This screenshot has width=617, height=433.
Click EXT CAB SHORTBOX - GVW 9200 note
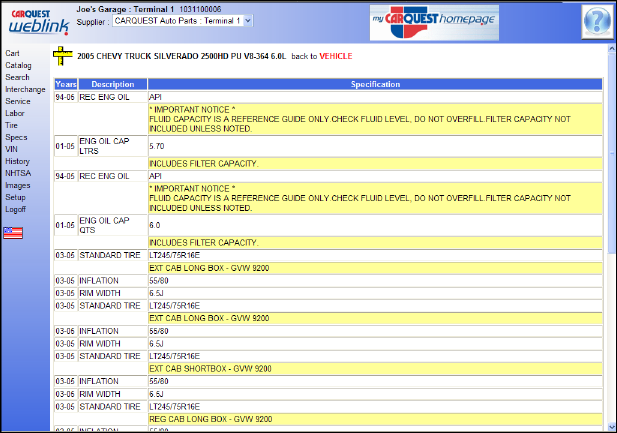click(375, 369)
